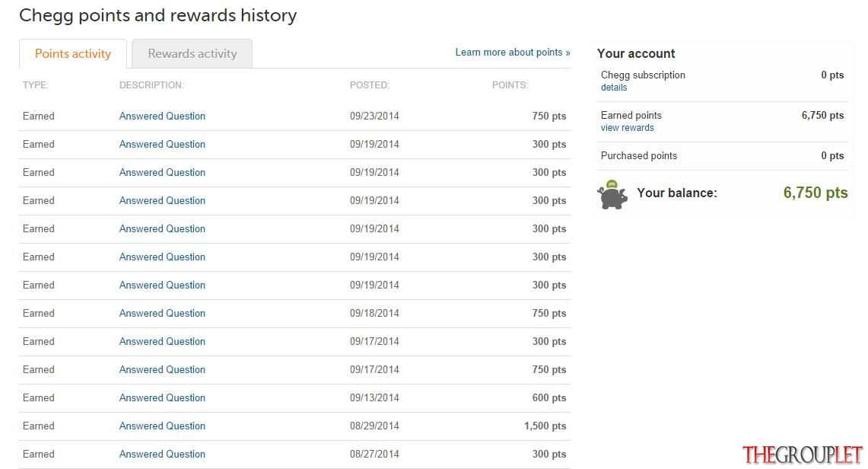Open Answered Question worth 1,500 pts
The height and width of the screenshot is (469, 868).
pos(162,426)
